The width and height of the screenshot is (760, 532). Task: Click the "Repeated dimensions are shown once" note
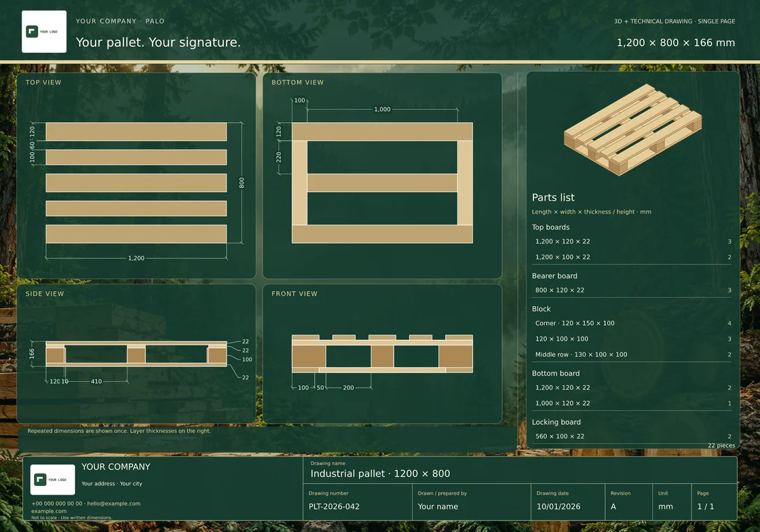[119, 431]
